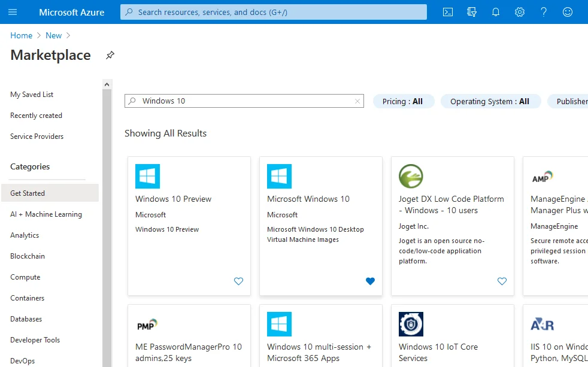
Task: Open Windows 10 multi-session title
Action: tap(319, 353)
